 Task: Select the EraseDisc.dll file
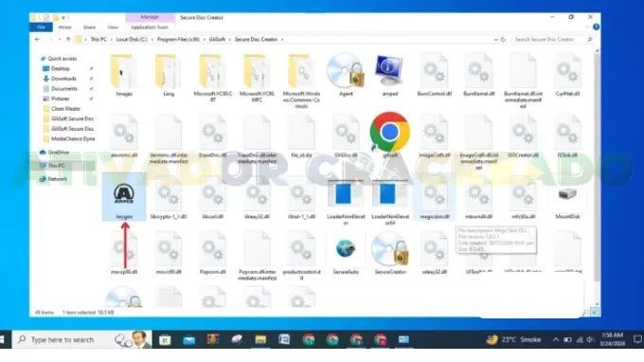pos(213,136)
